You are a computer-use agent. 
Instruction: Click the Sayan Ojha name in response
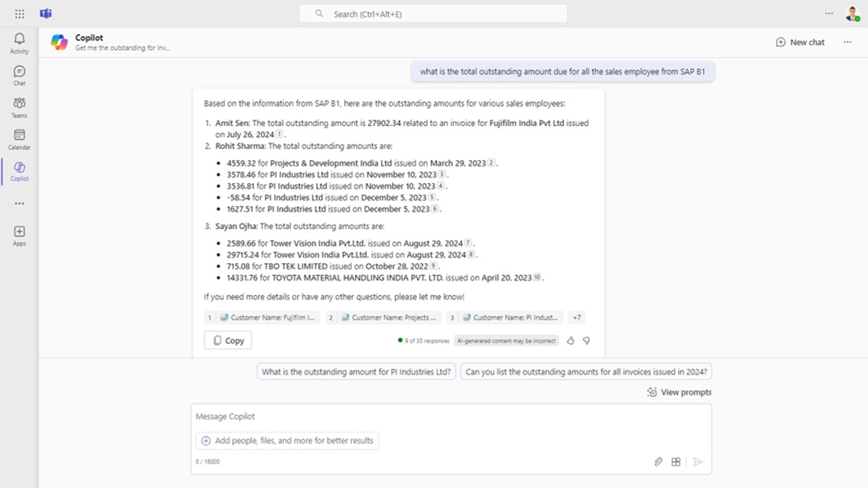tap(236, 226)
